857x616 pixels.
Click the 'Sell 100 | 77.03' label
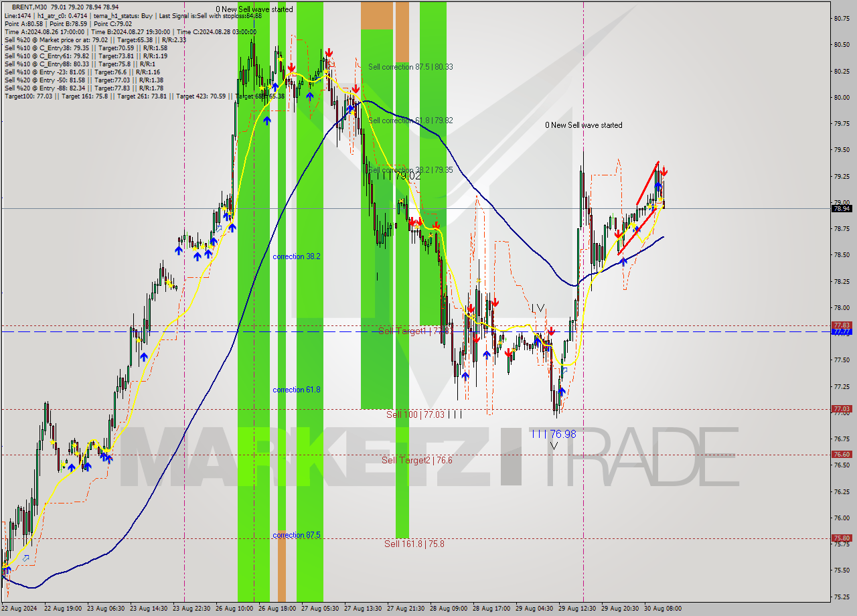pos(415,414)
